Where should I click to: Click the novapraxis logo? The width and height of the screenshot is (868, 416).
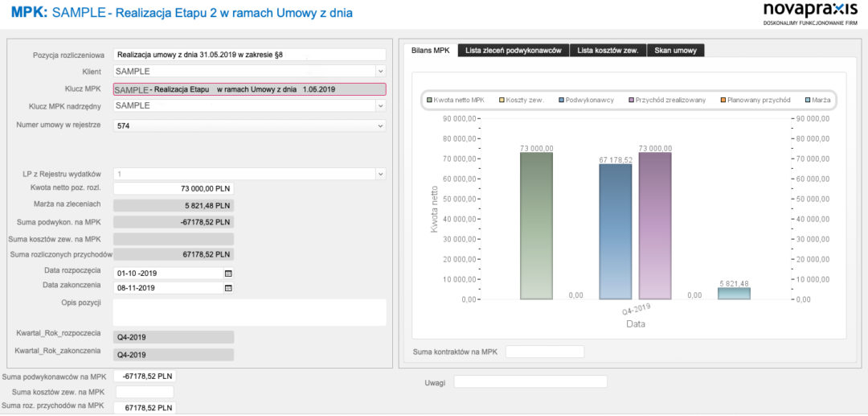tap(810, 14)
